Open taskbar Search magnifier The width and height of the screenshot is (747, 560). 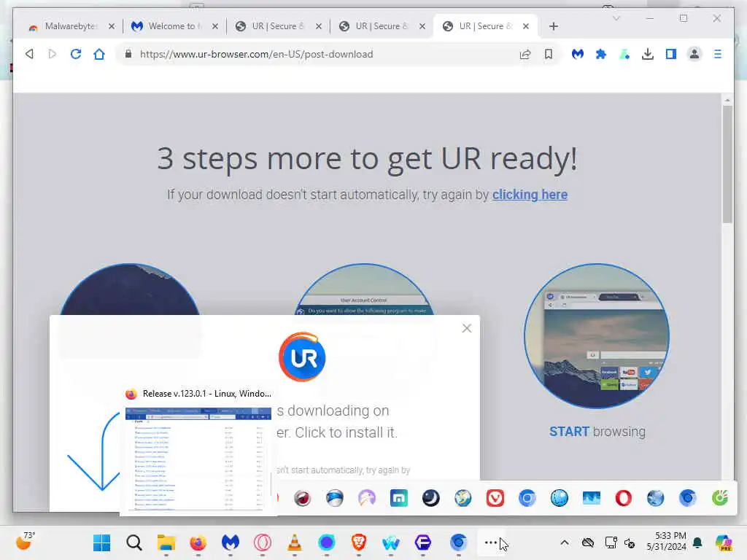pos(134,542)
